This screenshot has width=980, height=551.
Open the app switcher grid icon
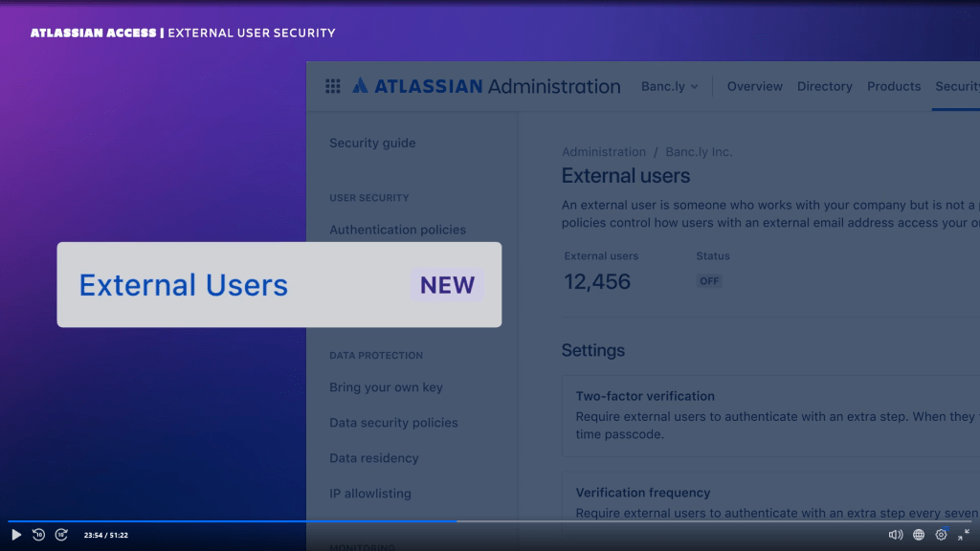[x=333, y=86]
